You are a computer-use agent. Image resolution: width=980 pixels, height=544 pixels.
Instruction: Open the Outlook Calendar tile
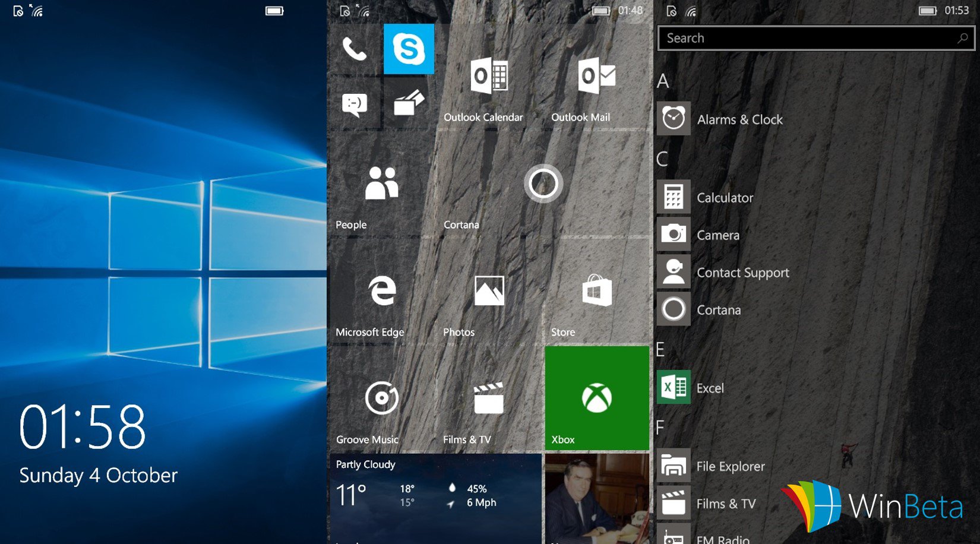point(489,77)
